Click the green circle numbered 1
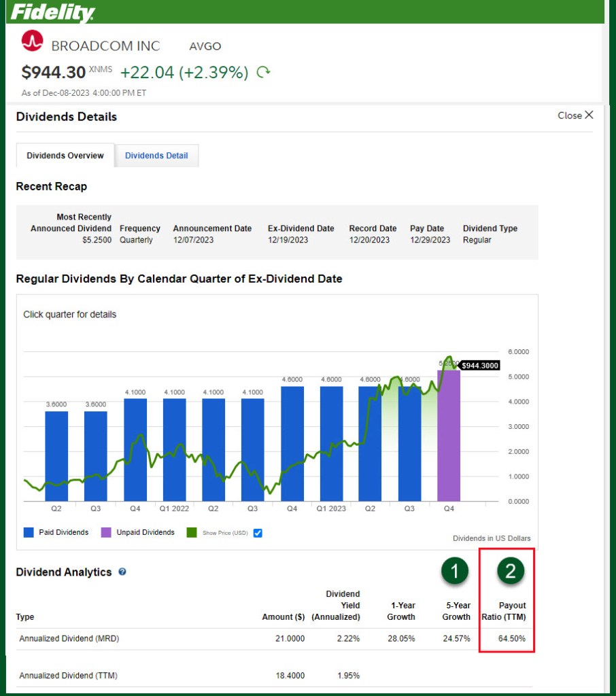This screenshot has height=696, width=616. pyautogui.click(x=454, y=572)
